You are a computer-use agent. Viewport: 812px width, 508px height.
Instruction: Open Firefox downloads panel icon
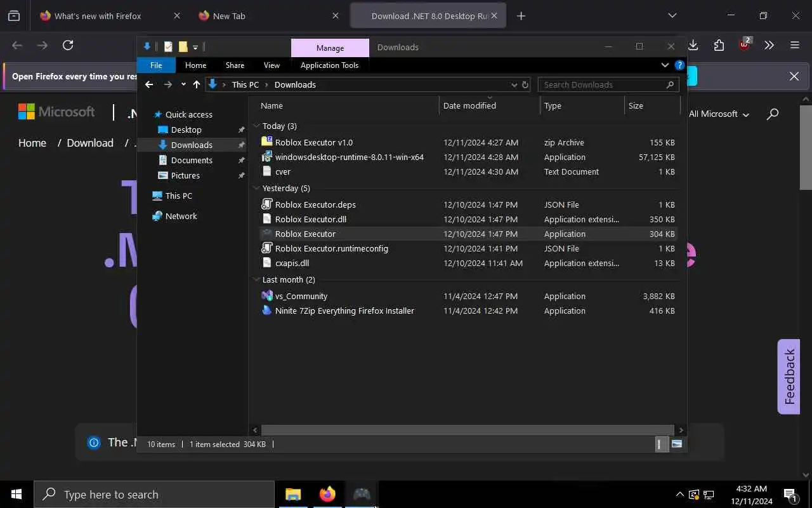693,45
